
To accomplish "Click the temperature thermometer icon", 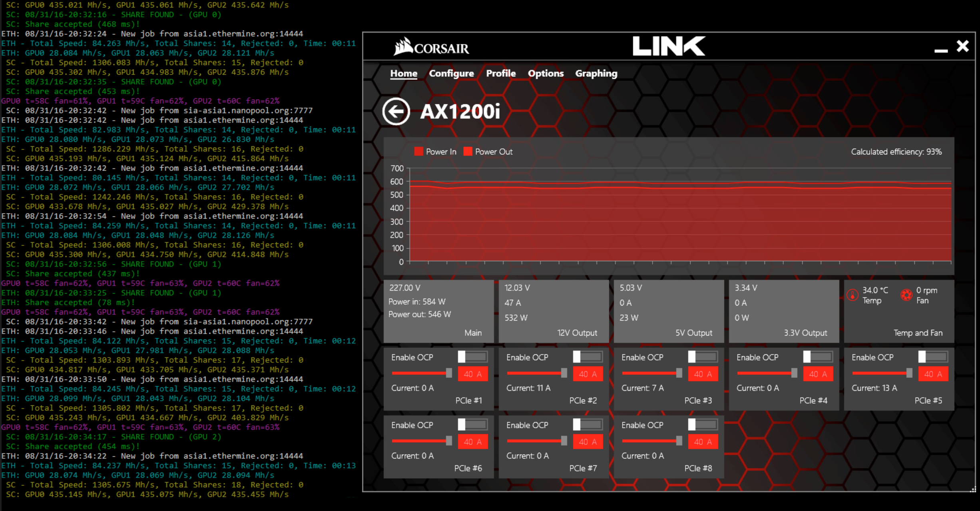I will 853,295.
